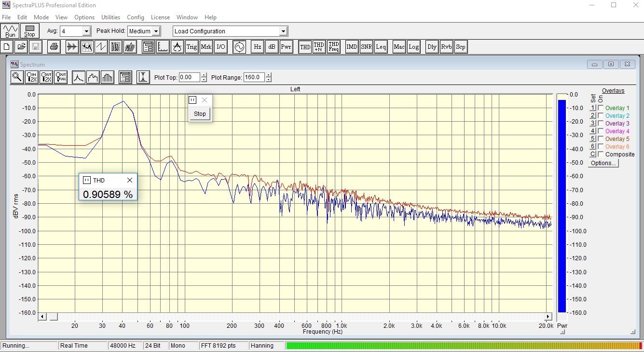The image size is (644, 352).
Task: Click the Plot Top input field
Action: (x=189, y=77)
